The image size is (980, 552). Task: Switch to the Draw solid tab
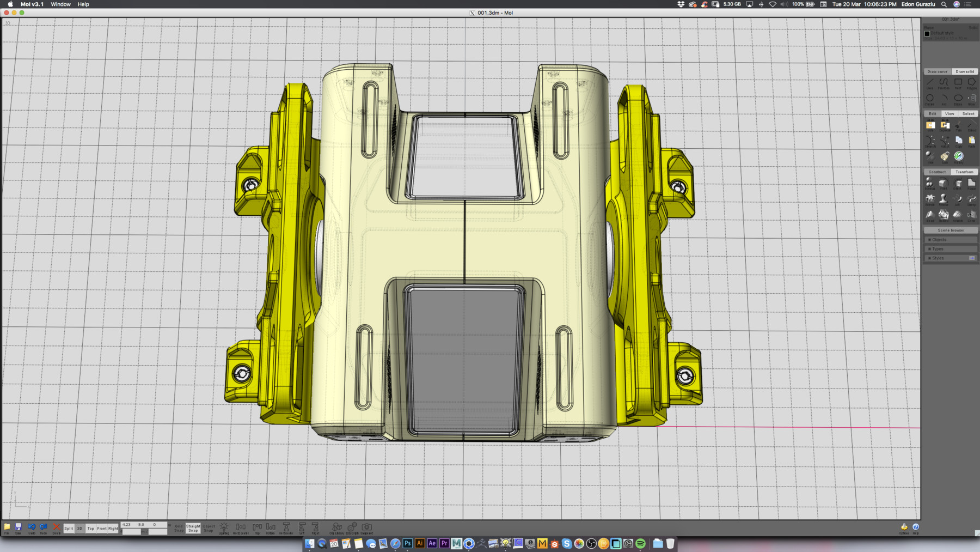[964, 71]
